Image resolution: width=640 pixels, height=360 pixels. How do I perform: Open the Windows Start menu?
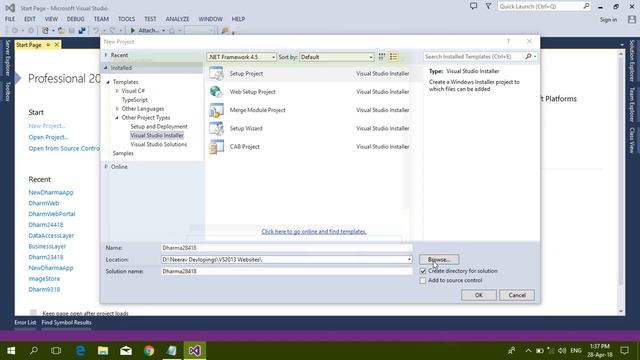coord(11,351)
